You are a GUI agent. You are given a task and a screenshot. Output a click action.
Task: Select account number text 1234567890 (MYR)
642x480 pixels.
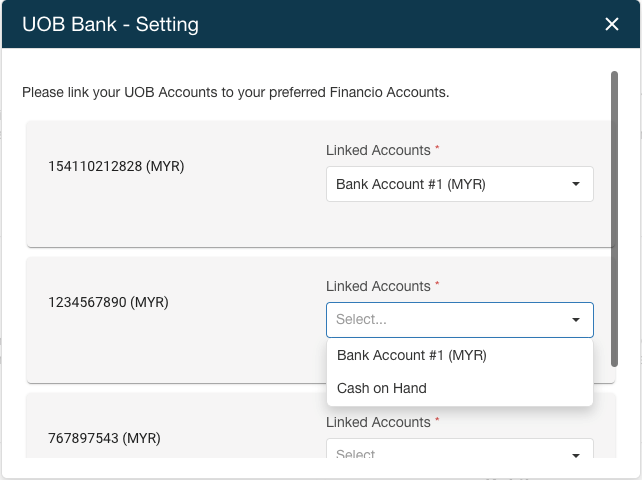[x=109, y=302]
